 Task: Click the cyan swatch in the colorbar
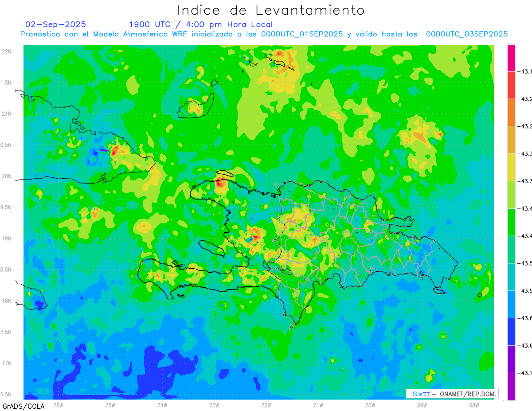tap(511, 277)
